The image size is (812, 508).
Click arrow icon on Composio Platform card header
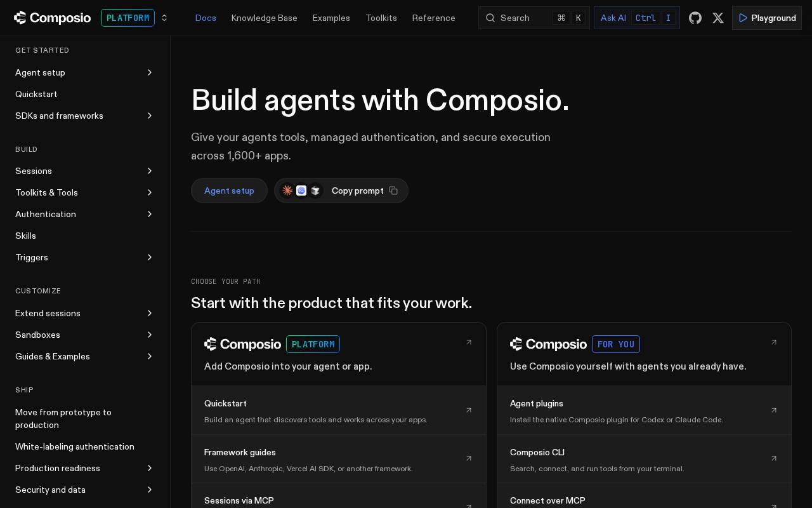(469, 342)
